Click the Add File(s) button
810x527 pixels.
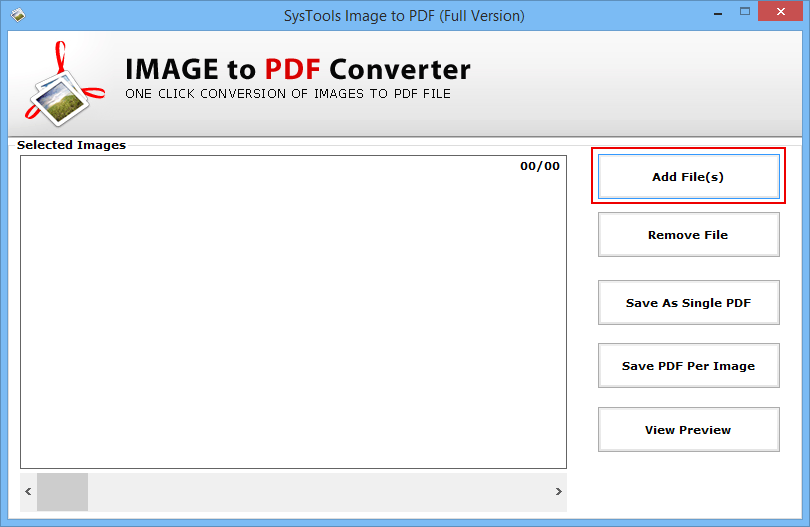coord(689,177)
